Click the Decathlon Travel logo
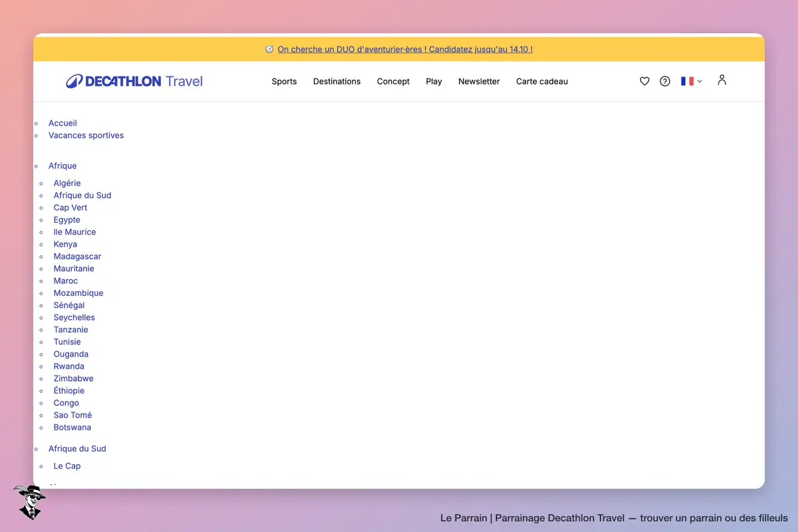798x532 pixels. pos(134,81)
